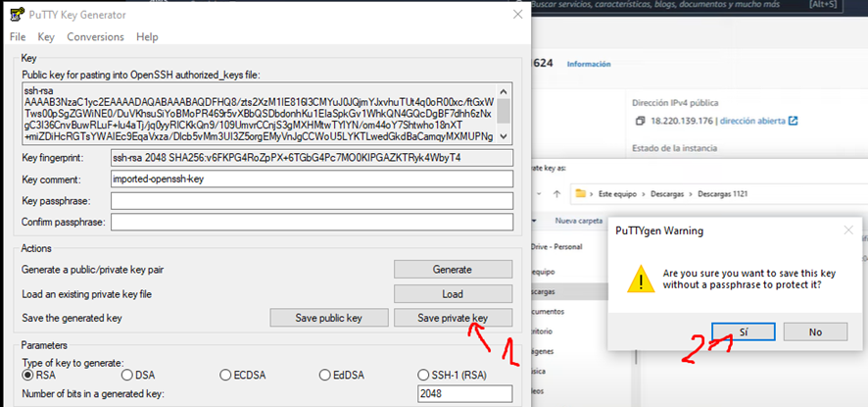Click the Generate button

point(453,270)
